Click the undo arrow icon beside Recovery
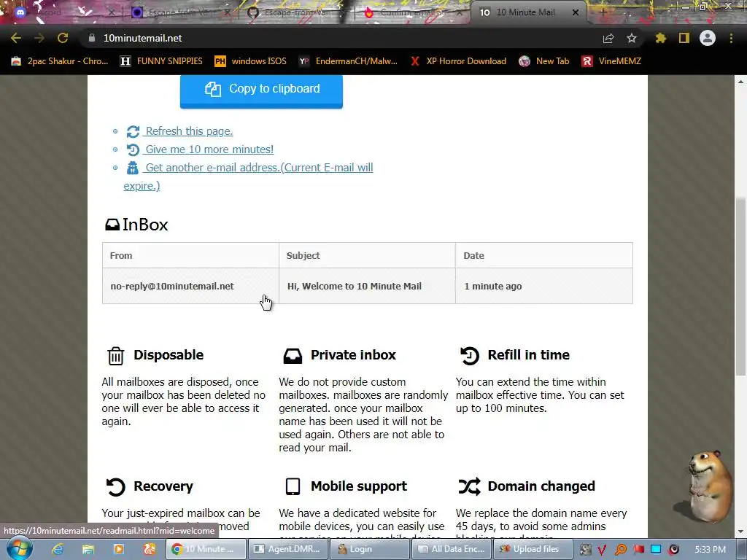Viewport: 747px width, 560px height. pyautogui.click(x=115, y=486)
